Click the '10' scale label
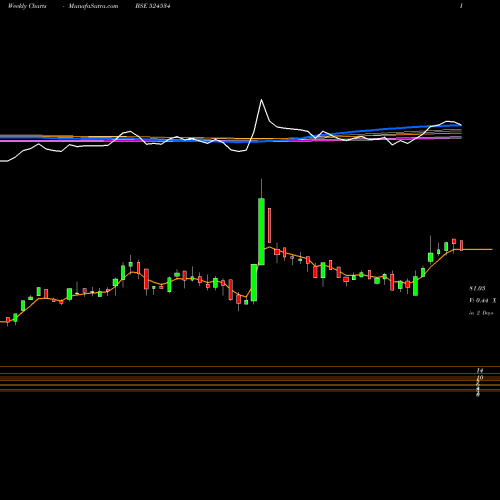The image size is (500, 500). pyautogui.click(x=480, y=378)
